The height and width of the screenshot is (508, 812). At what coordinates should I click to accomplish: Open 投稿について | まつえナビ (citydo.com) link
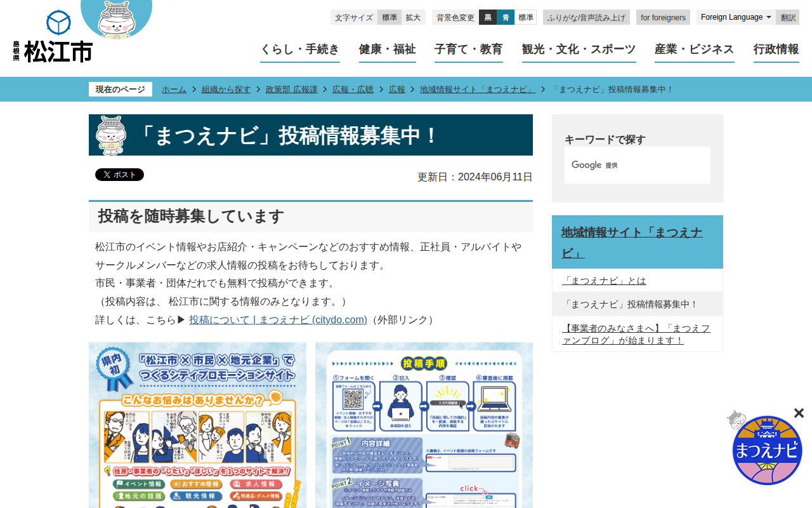tap(278, 319)
